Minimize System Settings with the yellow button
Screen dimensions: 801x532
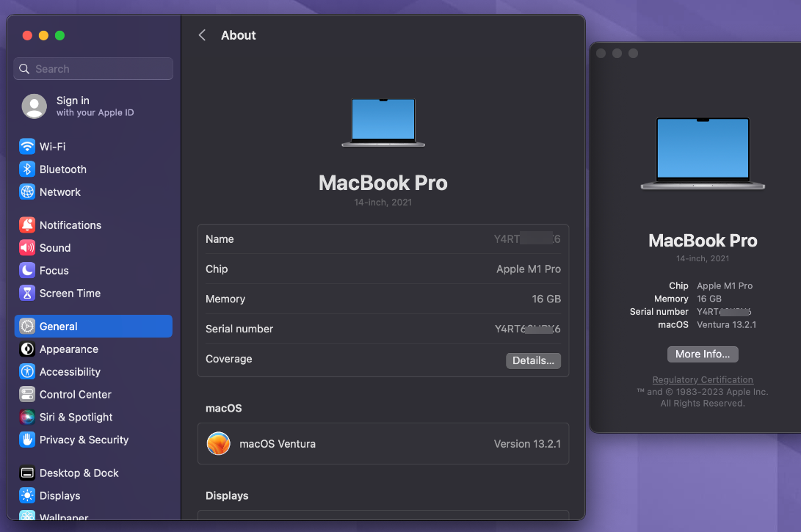(43, 35)
